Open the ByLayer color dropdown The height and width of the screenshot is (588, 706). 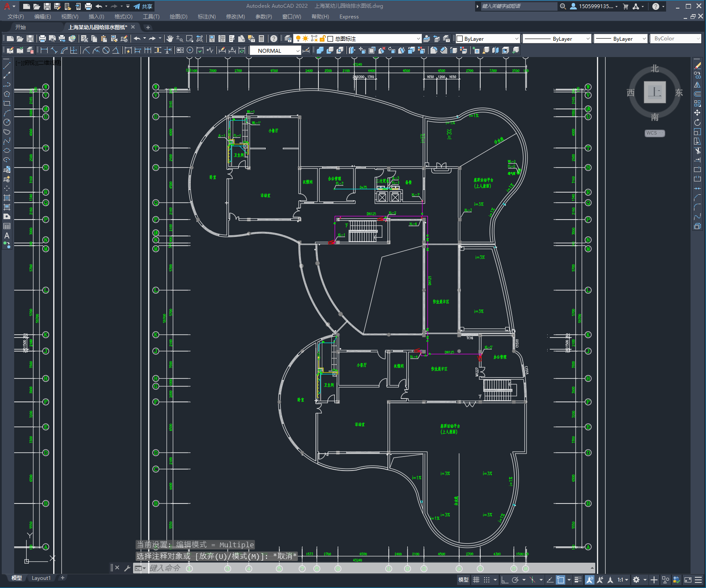click(488, 39)
